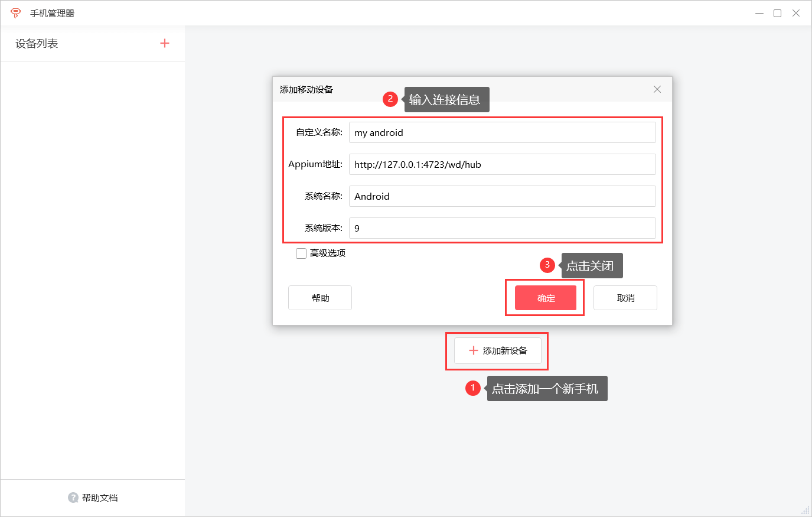Click the help question mark icon
This screenshot has width=812, height=517.
click(73, 498)
